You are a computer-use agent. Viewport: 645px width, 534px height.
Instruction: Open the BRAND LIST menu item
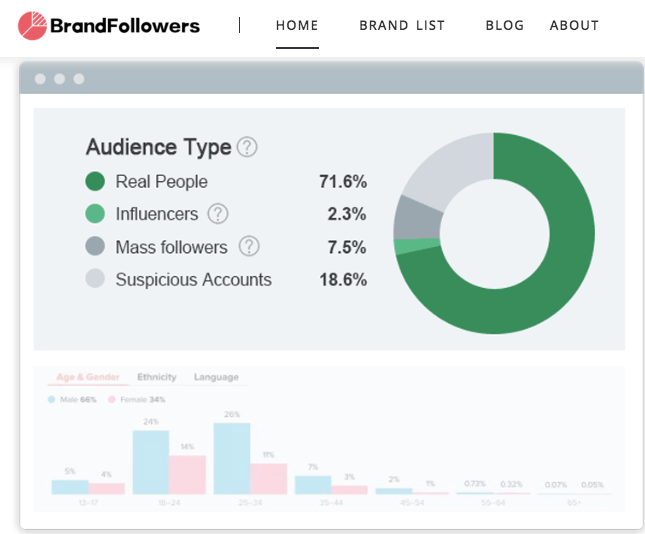402,26
